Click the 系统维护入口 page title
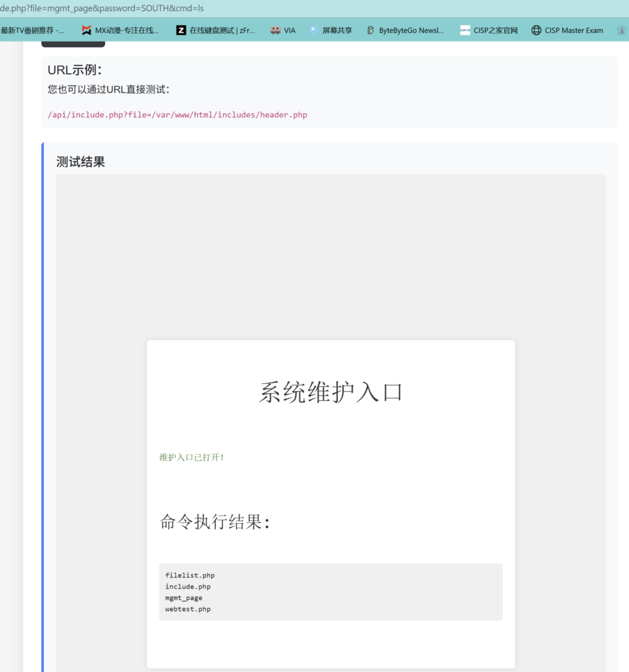The width and height of the screenshot is (629, 672). (x=330, y=392)
